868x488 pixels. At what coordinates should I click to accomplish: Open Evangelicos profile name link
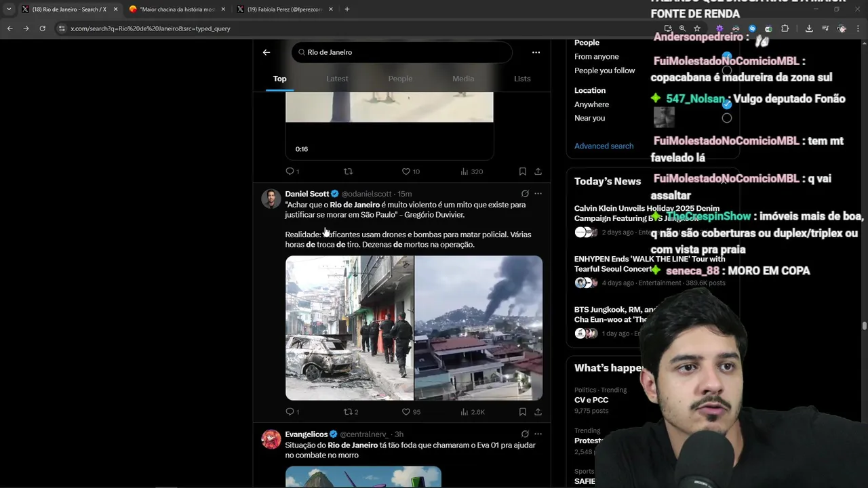point(306,434)
